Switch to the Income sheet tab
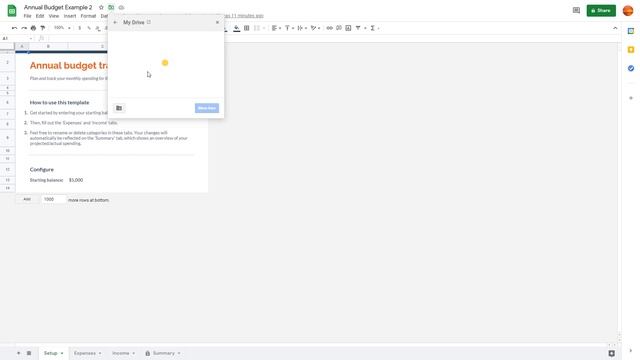The image size is (640, 360). [x=123, y=353]
